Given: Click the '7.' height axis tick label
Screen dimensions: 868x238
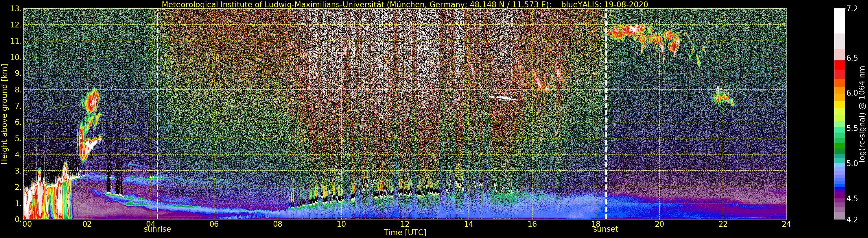Looking at the screenshot, I should point(18,106).
